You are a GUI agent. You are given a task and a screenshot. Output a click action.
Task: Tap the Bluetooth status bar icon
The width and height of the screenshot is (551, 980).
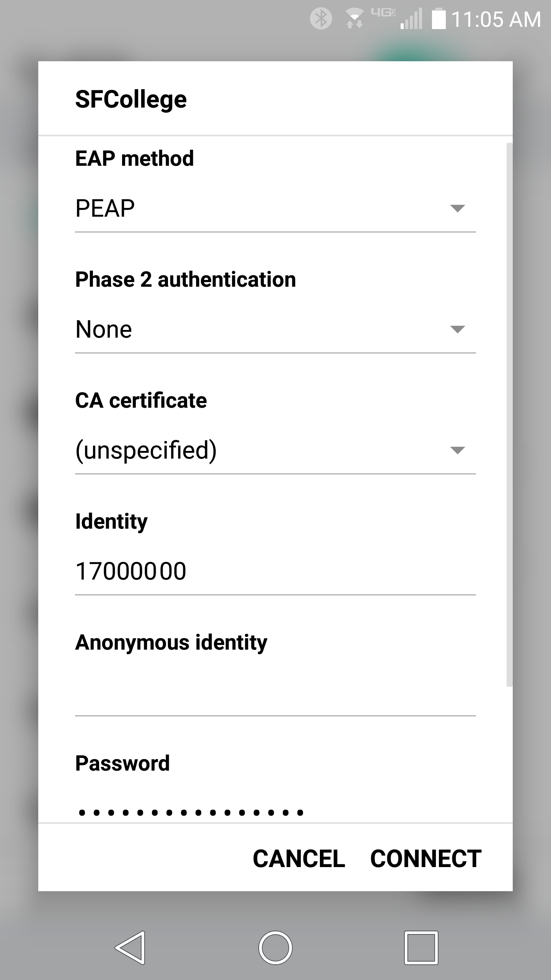tap(321, 18)
